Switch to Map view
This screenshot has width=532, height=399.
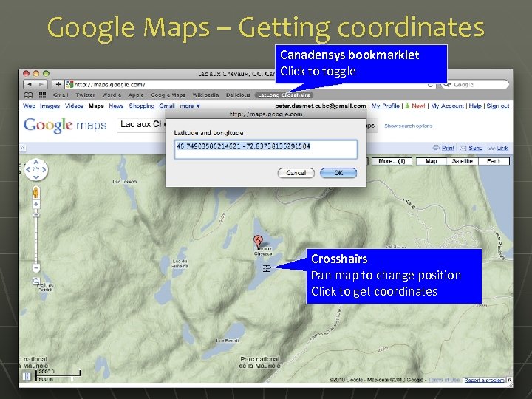click(432, 161)
